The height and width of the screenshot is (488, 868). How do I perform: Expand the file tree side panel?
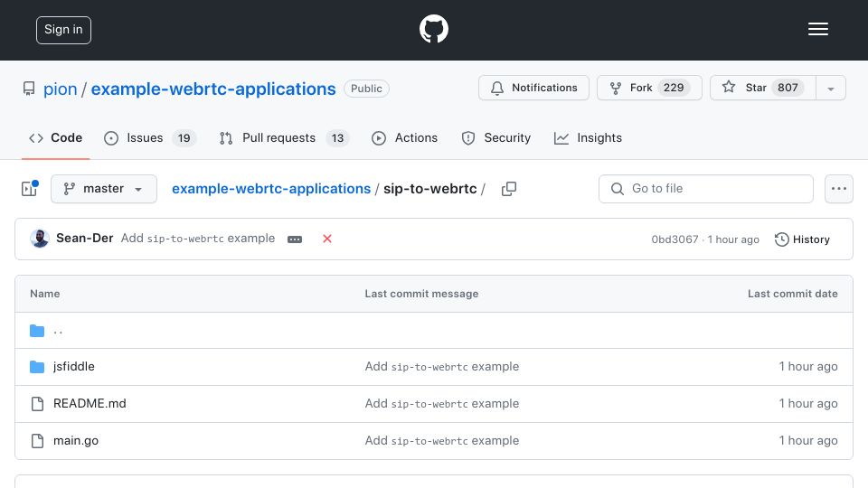pos(29,189)
